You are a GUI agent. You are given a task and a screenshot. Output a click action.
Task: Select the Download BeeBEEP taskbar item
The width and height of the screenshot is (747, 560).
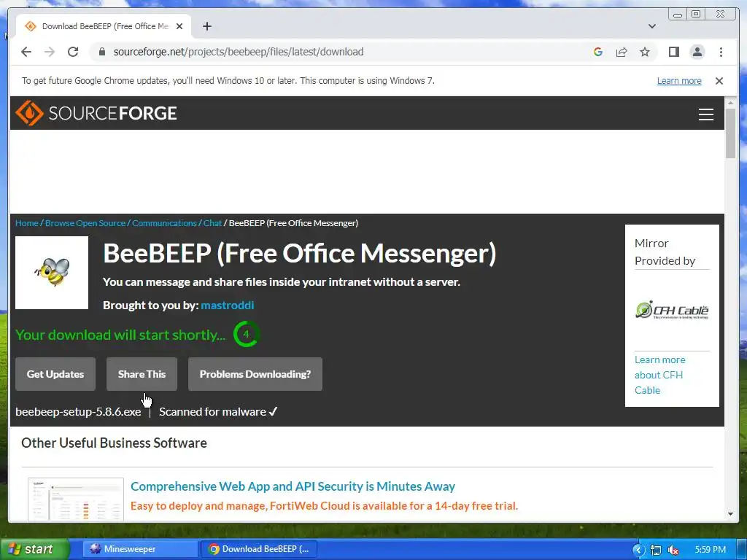click(x=258, y=549)
